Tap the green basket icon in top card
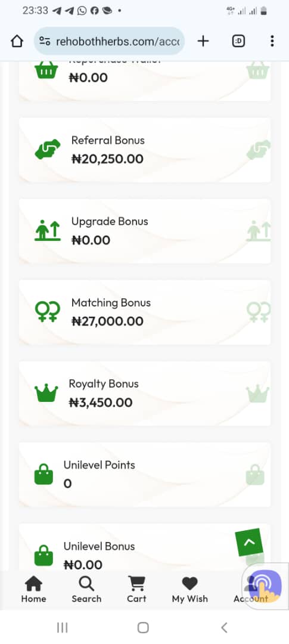This screenshot has width=289, height=644. [46, 70]
